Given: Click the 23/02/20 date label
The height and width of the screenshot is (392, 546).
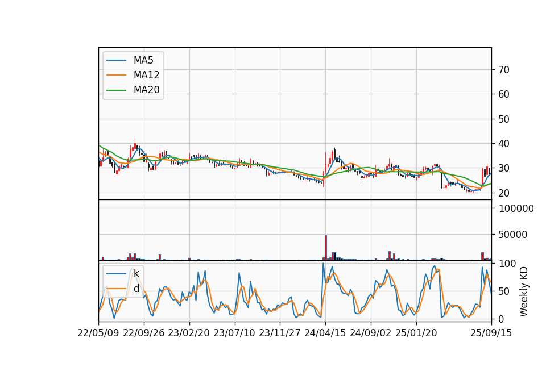Looking at the screenshot, I should pos(189,333).
